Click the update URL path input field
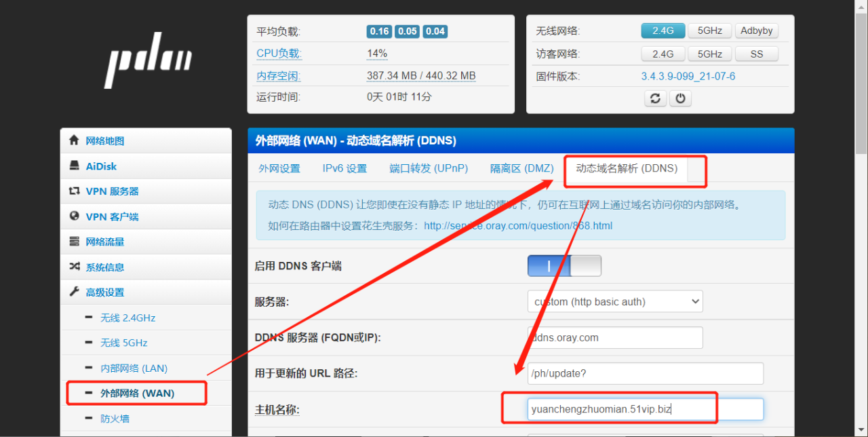868x437 pixels. 646,373
